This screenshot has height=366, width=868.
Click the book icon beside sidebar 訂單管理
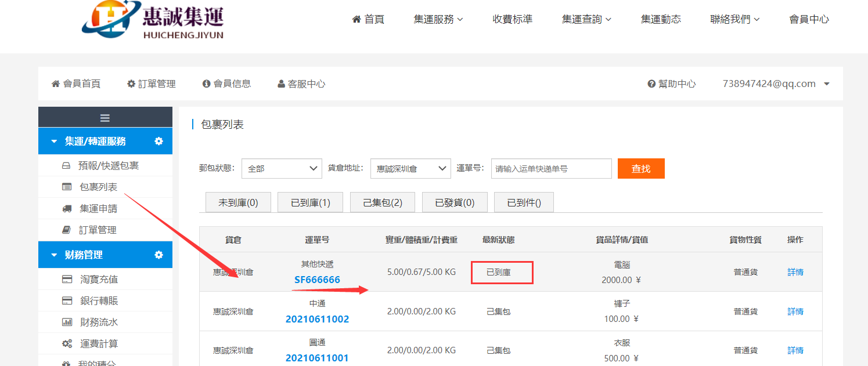point(67,230)
